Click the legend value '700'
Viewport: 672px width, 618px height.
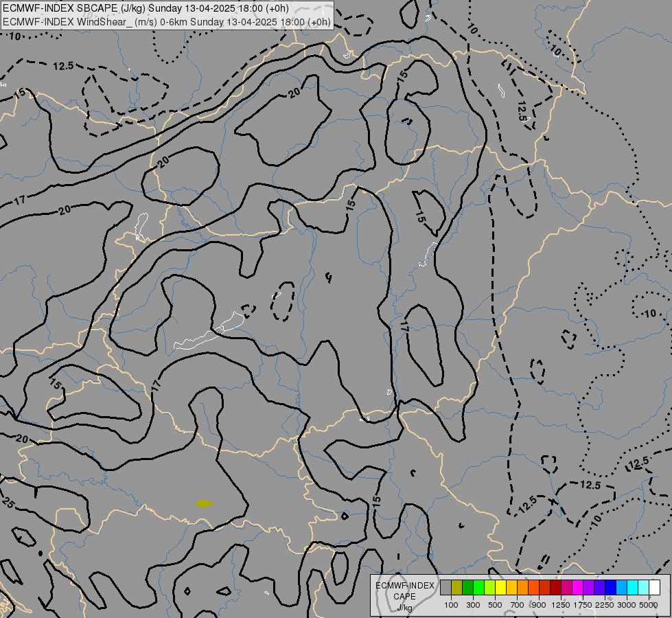click(518, 605)
